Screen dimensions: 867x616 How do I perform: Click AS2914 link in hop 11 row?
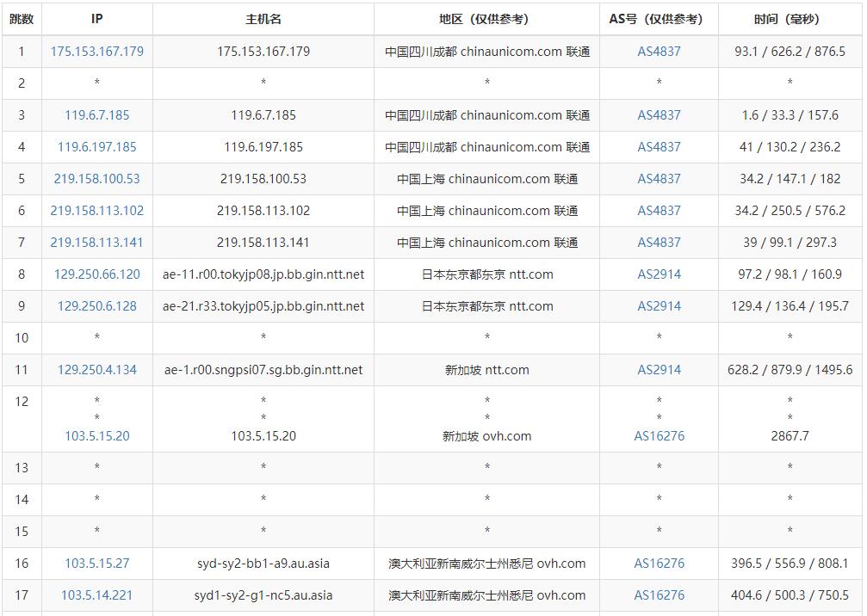pyautogui.click(x=660, y=370)
